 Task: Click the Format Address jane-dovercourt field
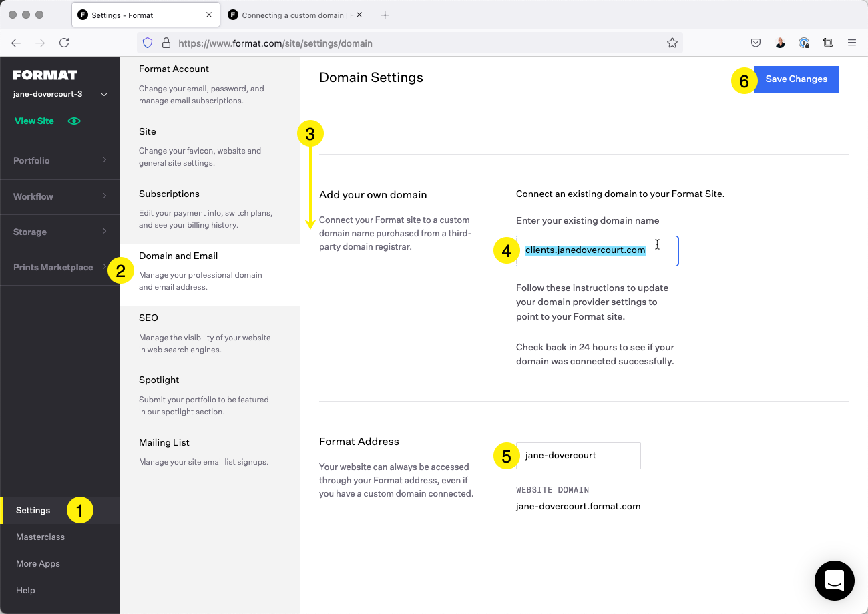click(x=578, y=456)
